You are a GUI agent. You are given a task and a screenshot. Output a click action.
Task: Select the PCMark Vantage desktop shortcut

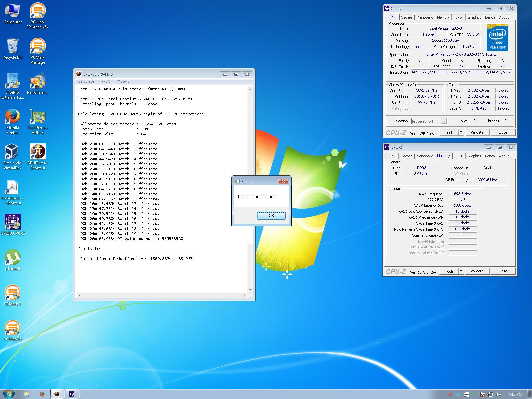(x=38, y=51)
